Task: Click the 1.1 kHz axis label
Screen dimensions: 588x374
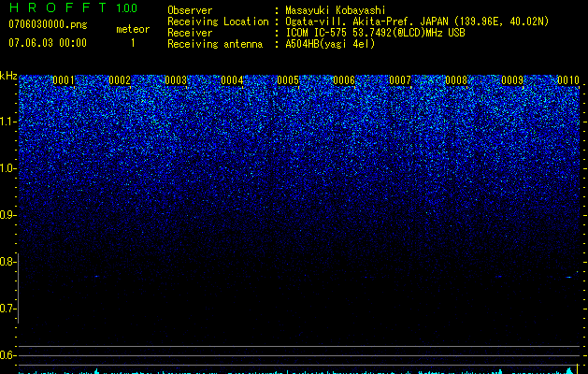Action: pos(7,122)
